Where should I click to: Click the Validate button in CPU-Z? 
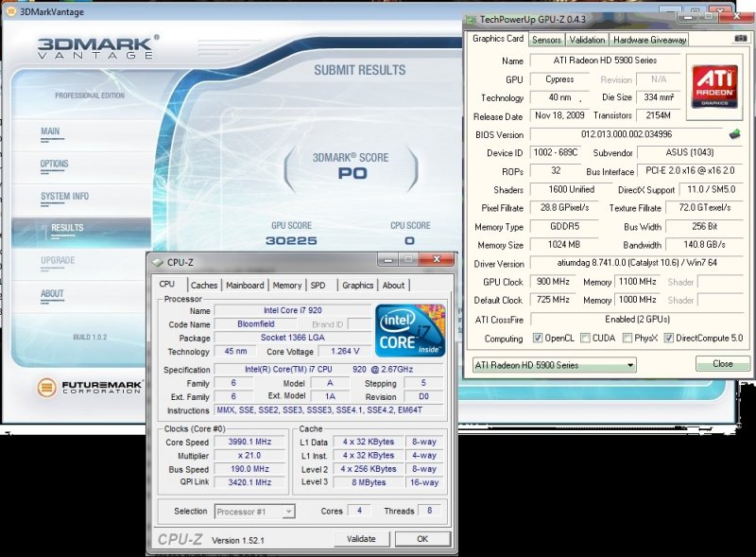[x=361, y=539]
